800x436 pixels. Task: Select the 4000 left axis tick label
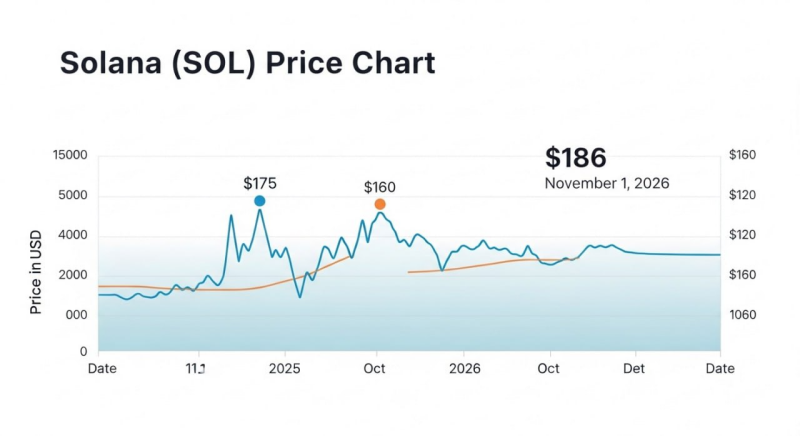(x=72, y=235)
